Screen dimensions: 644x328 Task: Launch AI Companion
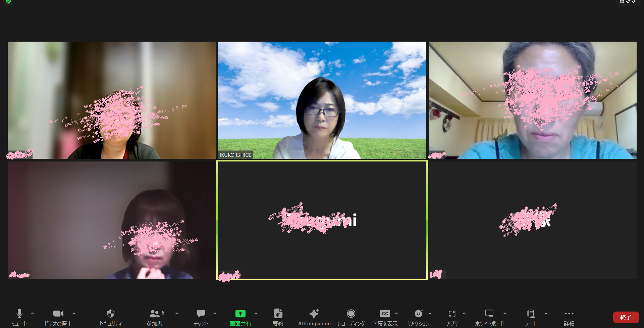point(314,314)
